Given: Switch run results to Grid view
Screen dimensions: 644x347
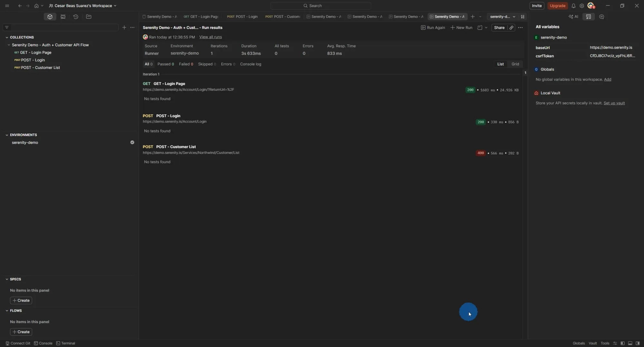Looking at the screenshot, I should (x=515, y=64).
